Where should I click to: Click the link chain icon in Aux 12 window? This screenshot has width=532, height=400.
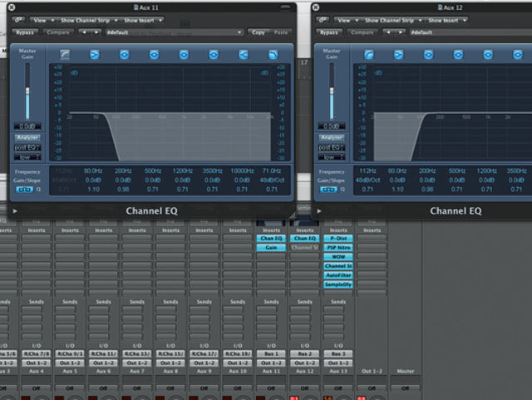(323, 20)
